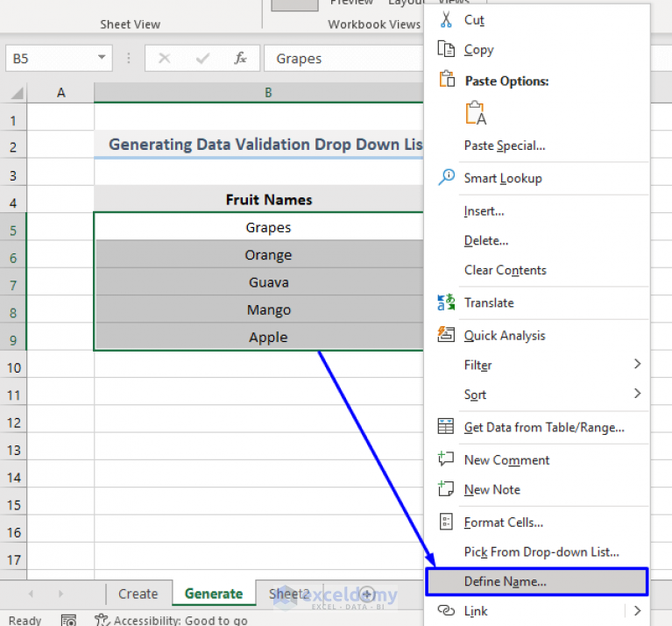The height and width of the screenshot is (626, 672).
Task: Click Accessibility: Good to go status text
Action: click(x=180, y=620)
